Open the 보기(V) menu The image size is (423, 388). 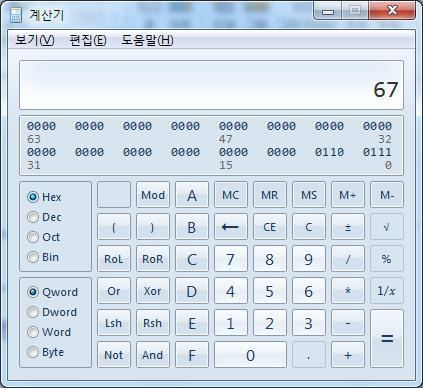(x=35, y=40)
